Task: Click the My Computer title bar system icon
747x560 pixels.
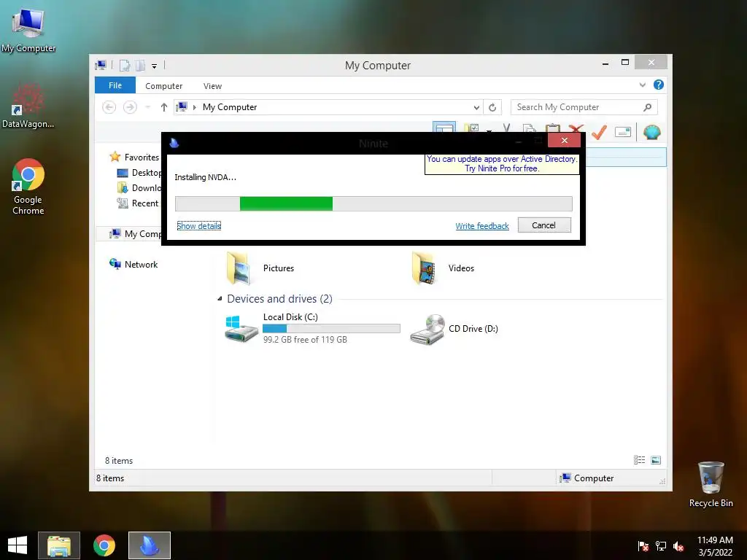Action: coord(101,65)
